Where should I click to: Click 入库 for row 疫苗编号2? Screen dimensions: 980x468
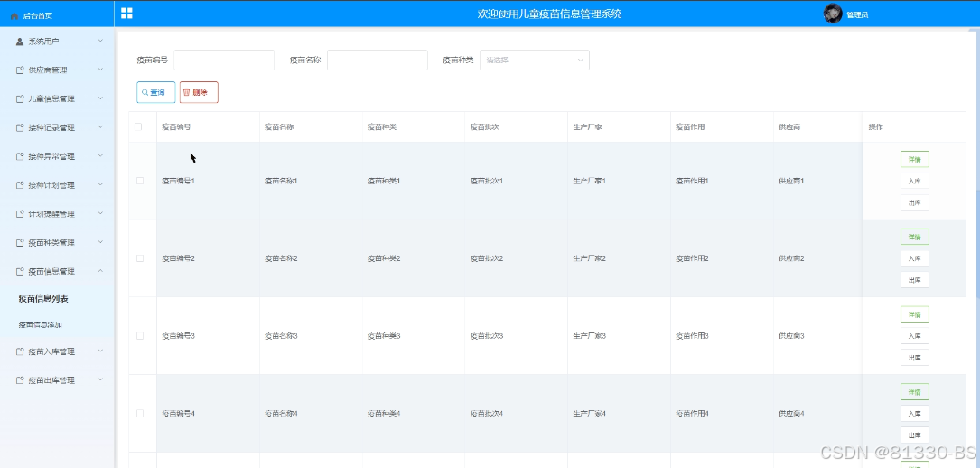tap(914, 258)
